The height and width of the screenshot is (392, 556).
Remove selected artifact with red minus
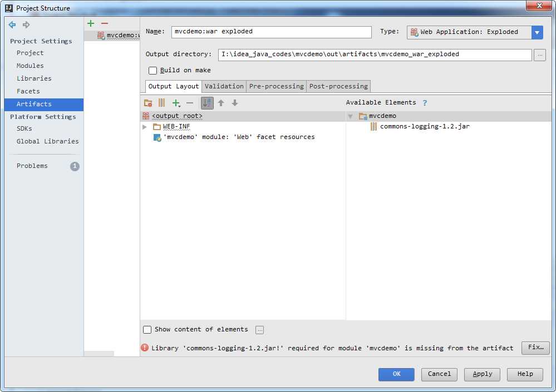point(105,23)
